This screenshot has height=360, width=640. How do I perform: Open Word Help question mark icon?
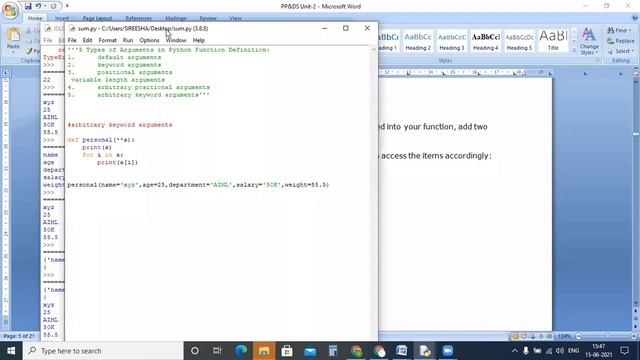[635, 18]
